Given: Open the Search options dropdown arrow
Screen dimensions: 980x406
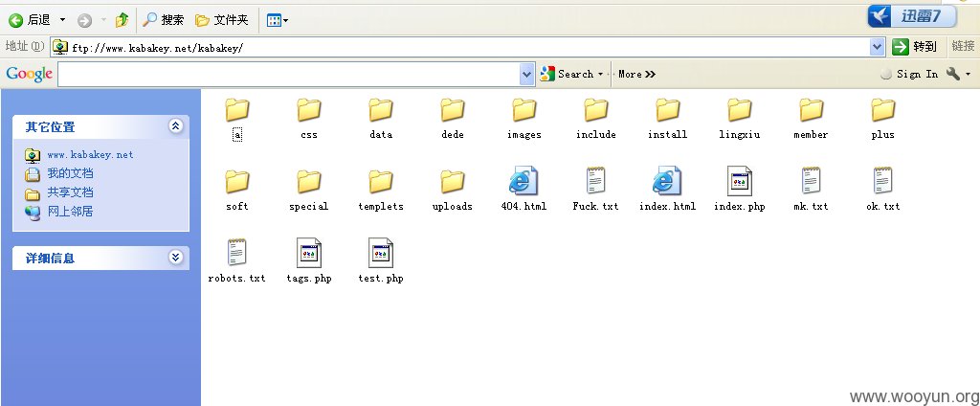Looking at the screenshot, I should pyautogui.click(x=601, y=74).
